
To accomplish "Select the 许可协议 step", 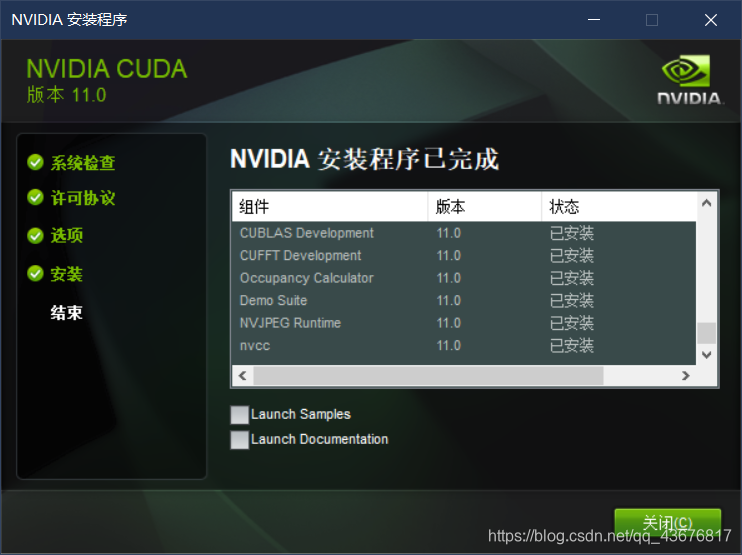I will pos(83,198).
